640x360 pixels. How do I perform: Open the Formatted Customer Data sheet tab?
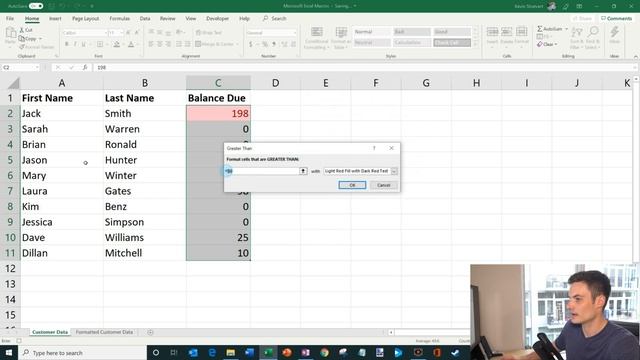pyautogui.click(x=104, y=332)
